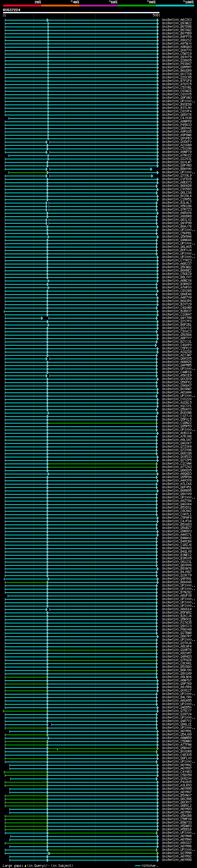The height and width of the screenshot is (868, 197).
Task: Click the purple ~60% identity legend bar
Action: [99, 6]
